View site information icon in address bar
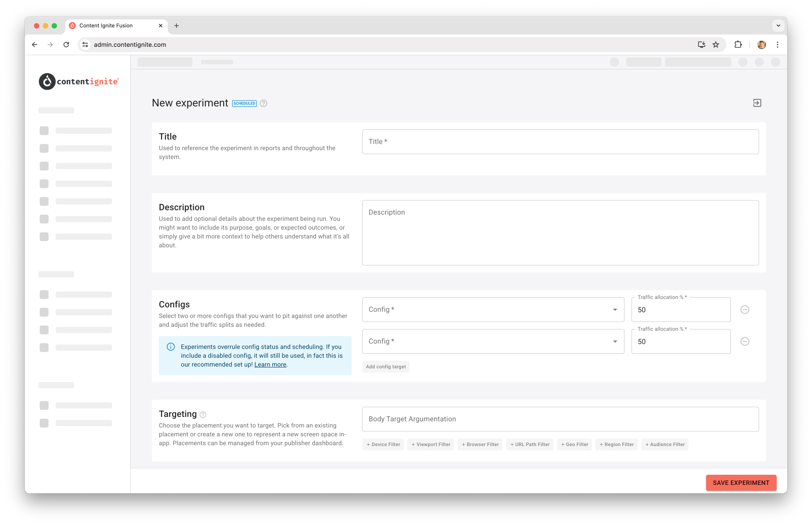 click(x=85, y=45)
